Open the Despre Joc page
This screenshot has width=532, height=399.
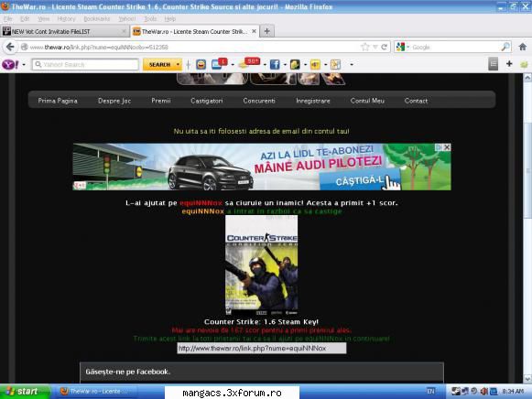click(x=114, y=101)
